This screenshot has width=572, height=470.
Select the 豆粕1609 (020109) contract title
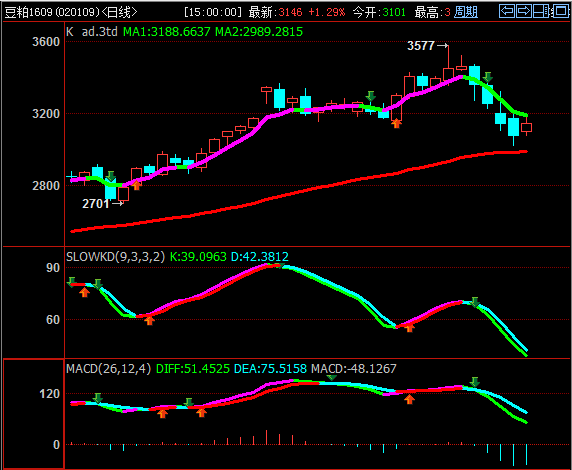53,12
